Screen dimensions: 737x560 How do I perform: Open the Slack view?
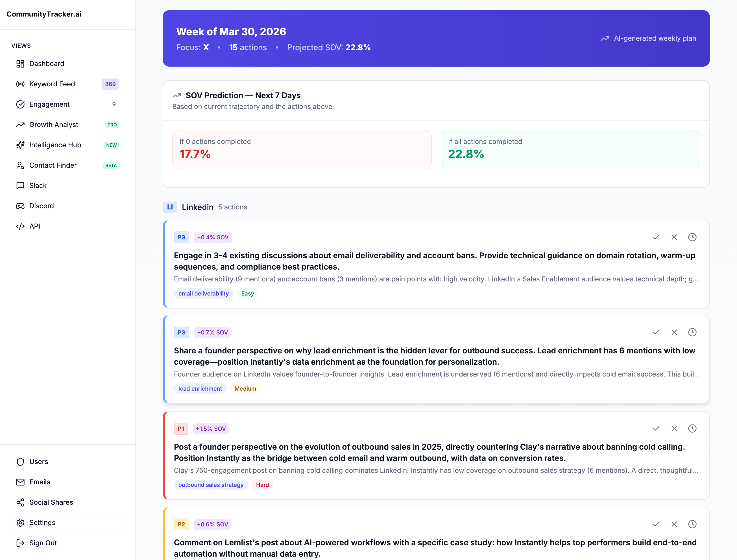coord(67,186)
